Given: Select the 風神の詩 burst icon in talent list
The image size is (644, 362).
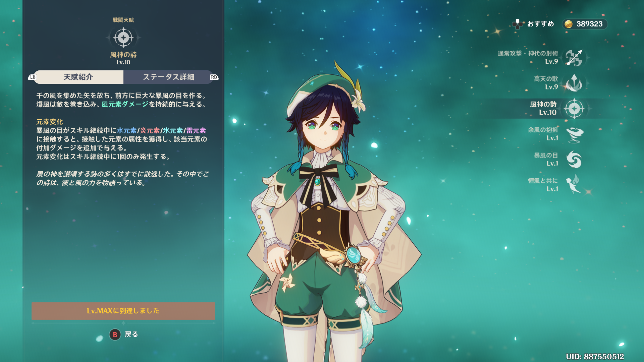Looking at the screenshot, I should [x=574, y=109].
